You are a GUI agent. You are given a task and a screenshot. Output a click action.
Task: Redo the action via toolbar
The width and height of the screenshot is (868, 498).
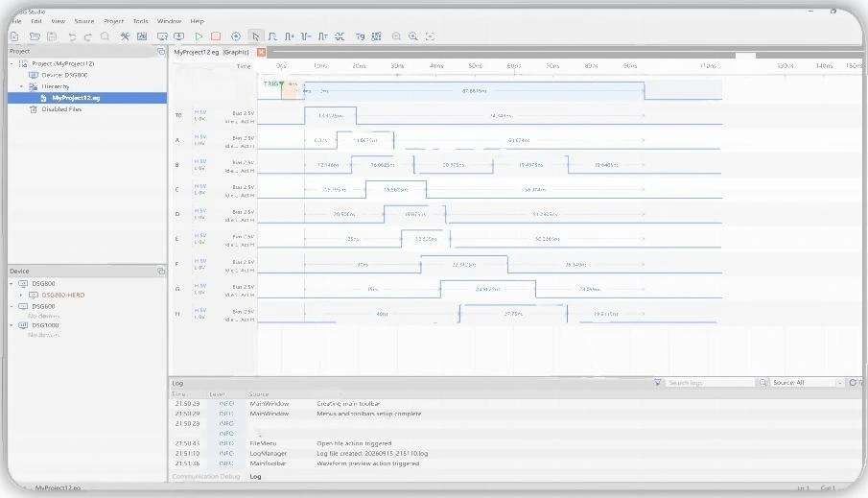pyautogui.click(x=88, y=36)
